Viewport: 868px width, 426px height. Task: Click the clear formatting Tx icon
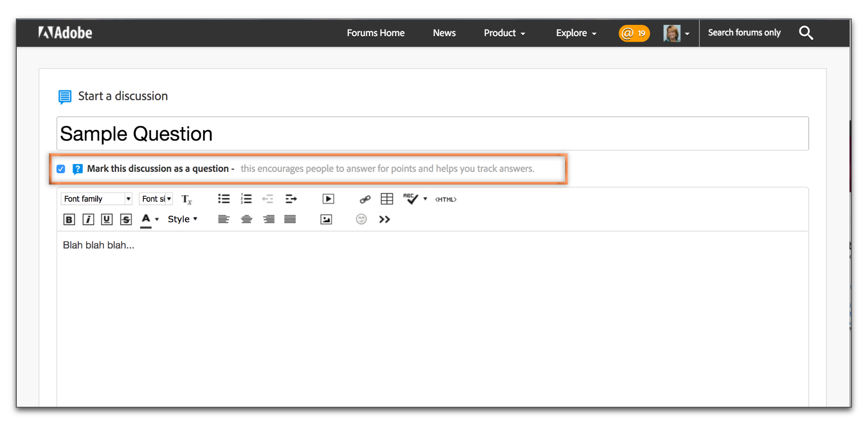coord(187,199)
